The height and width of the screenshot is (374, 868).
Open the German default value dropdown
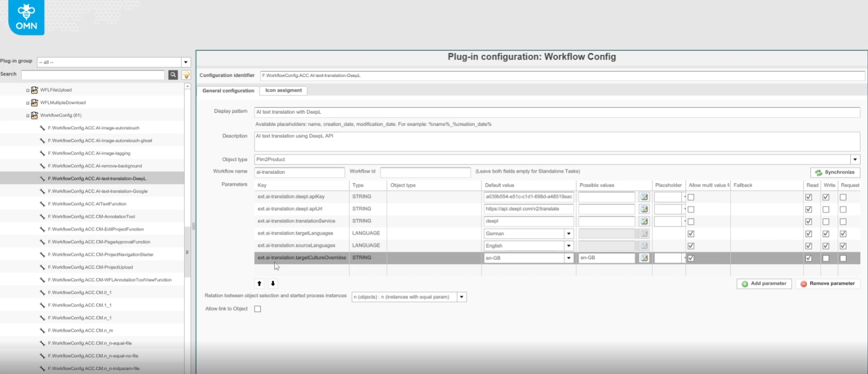(x=569, y=233)
